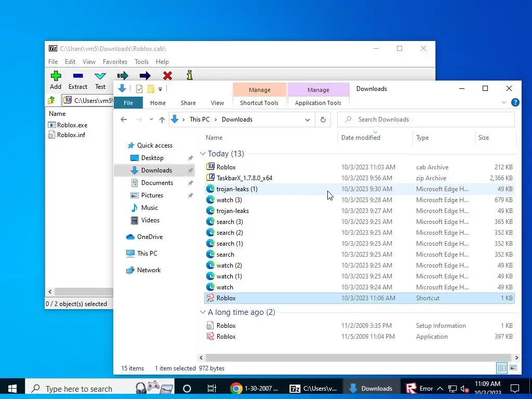Sort by the Size column header
This screenshot has height=399, width=532.
(x=484, y=137)
